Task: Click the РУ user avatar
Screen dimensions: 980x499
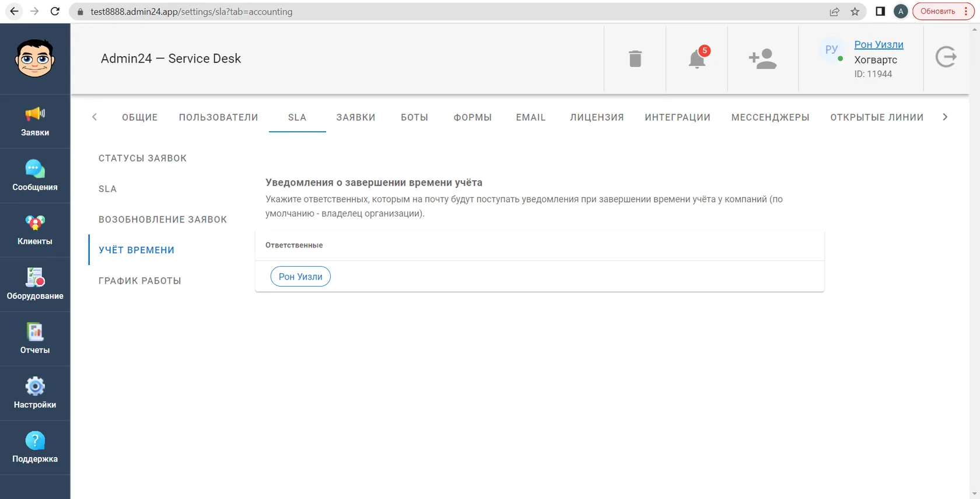Action: tap(831, 50)
